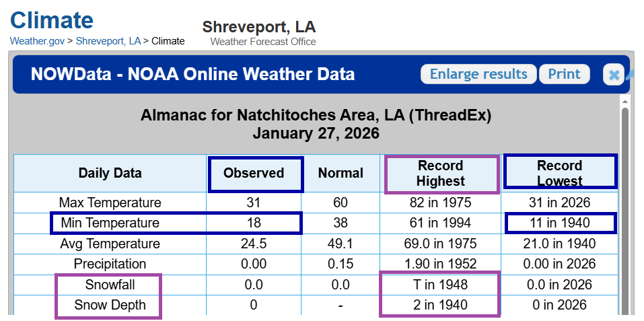Select the Min Temperature row label
This screenshot has width=644, height=321.
click(110, 223)
